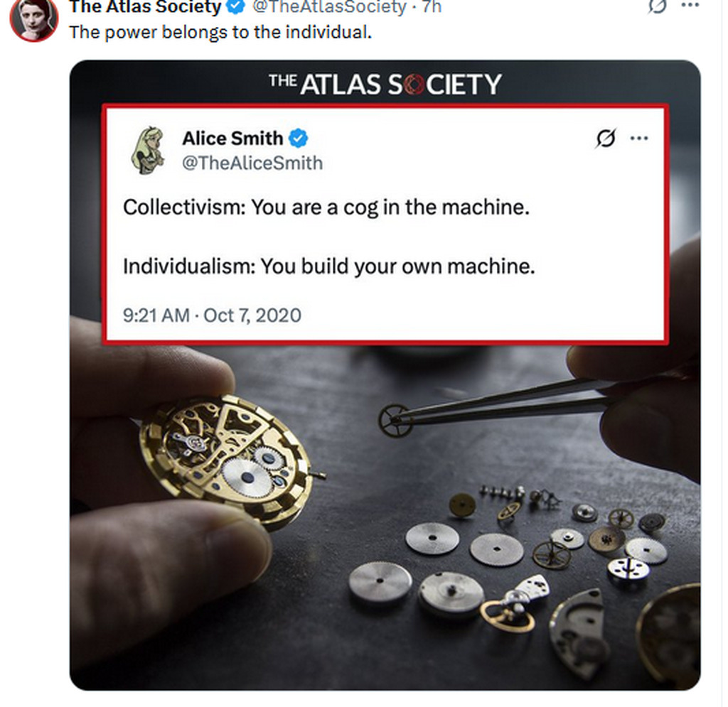Click The Atlas Society display name
The height and width of the screenshot is (707, 728).
145,7
